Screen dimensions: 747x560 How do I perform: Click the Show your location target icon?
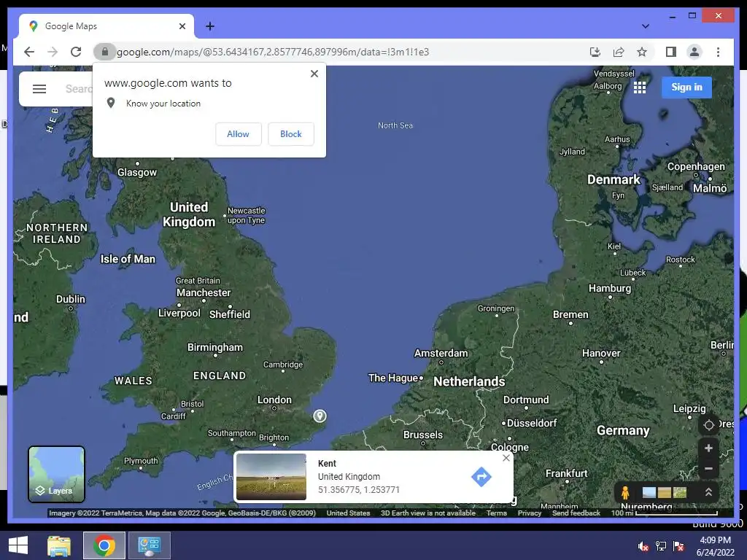pos(708,425)
